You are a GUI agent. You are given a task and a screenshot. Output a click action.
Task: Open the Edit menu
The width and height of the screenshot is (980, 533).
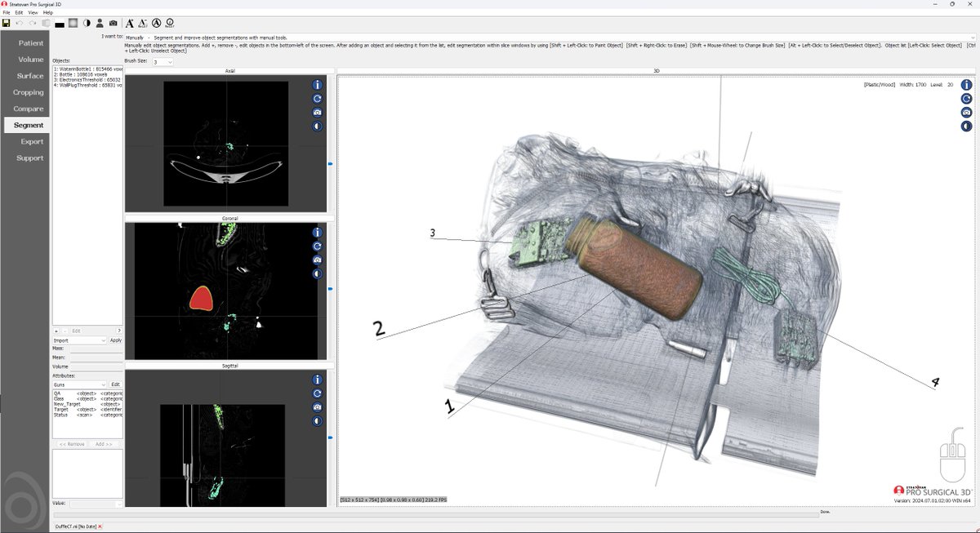click(19, 13)
